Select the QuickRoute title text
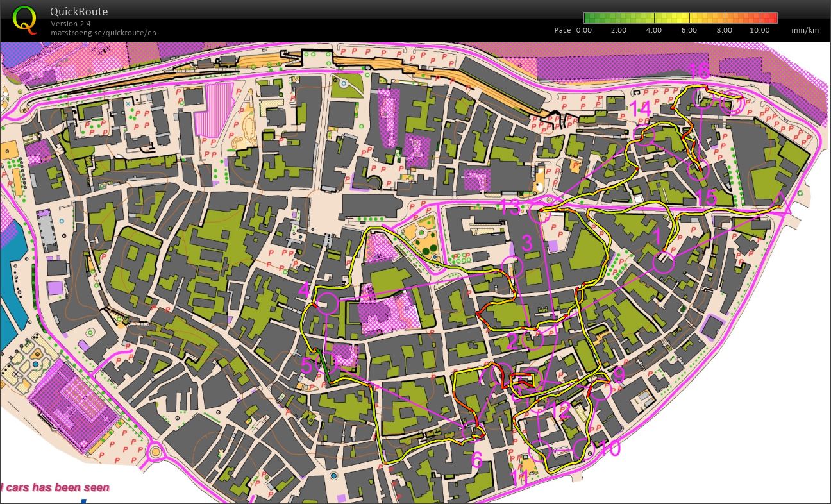Viewport: 831px width, 504px height. click(80, 12)
